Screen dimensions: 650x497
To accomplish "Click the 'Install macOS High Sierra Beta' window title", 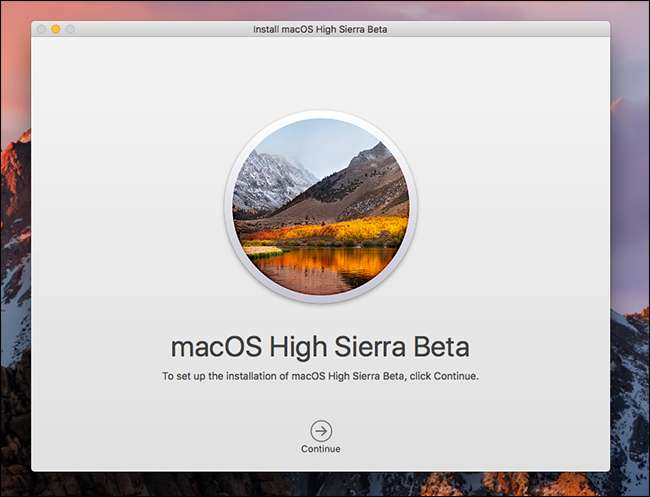I will click(x=320, y=29).
